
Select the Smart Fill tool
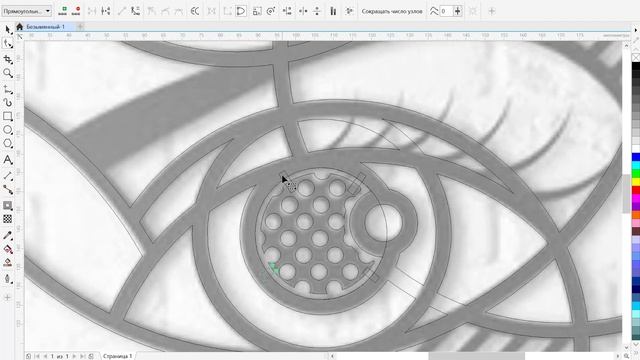(x=8, y=263)
